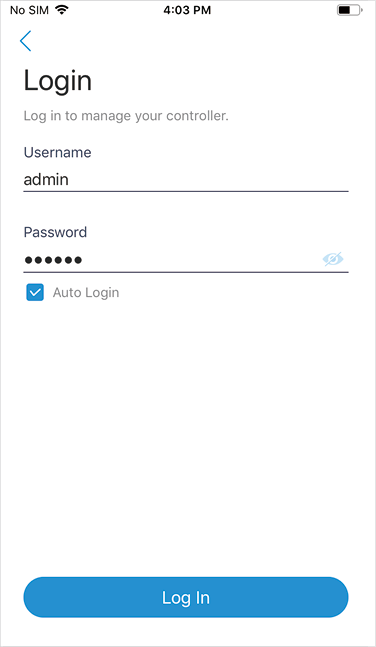Click the Auto Login label text
The image size is (376, 647).
[86, 293]
